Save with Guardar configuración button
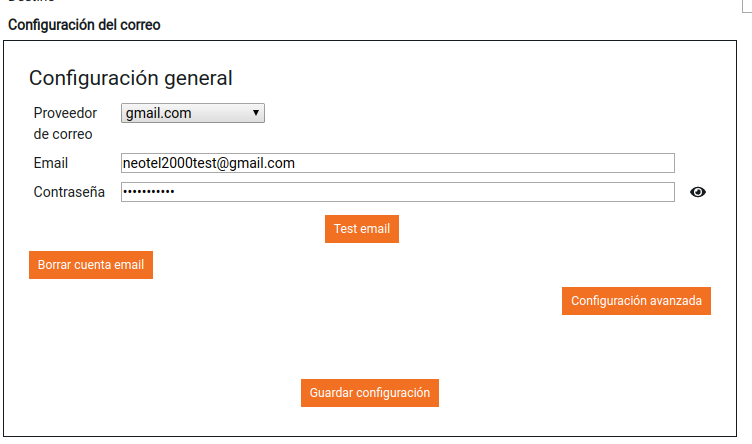Image resolution: width=752 pixels, height=444 pixels. (370, 393)
